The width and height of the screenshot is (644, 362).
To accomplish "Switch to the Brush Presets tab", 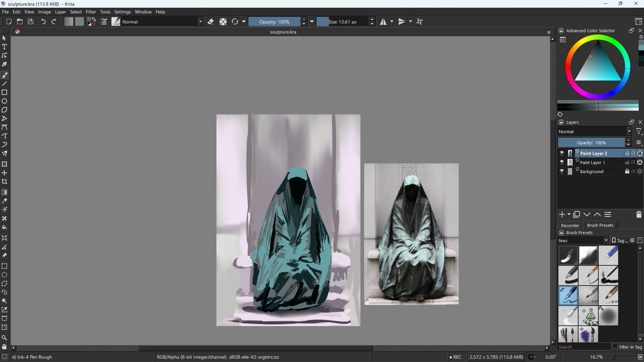I will 600,225.
